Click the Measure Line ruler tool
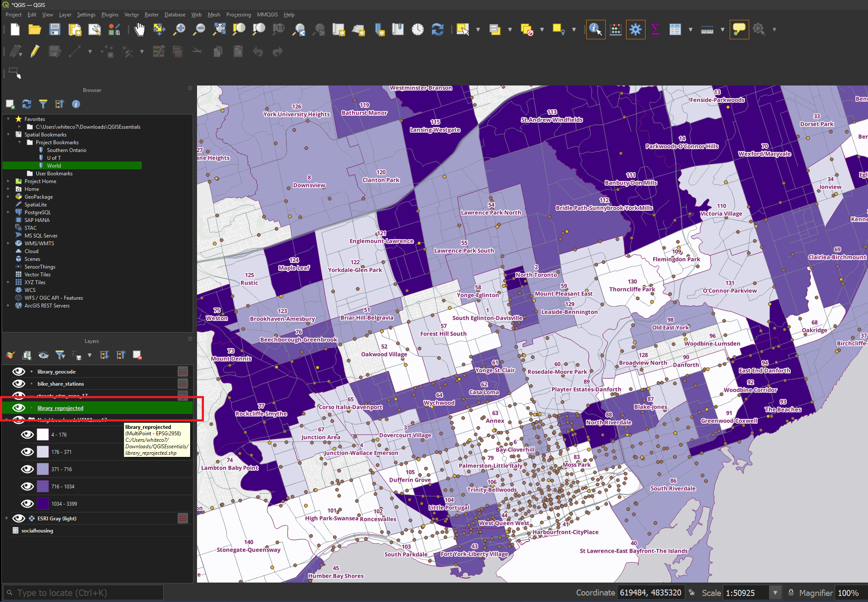 tap(707, 29)
